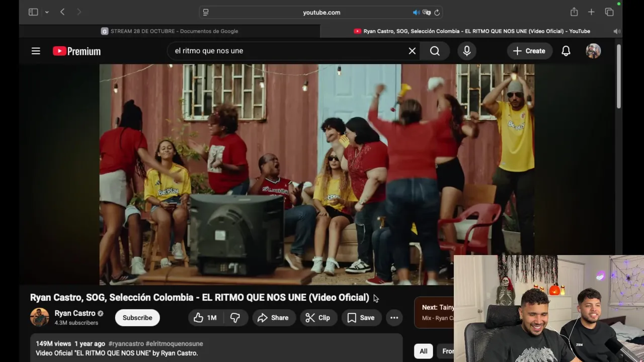This screenshot has height=362, width=644.
Task: Dislike the video
Action: point(235,318)
